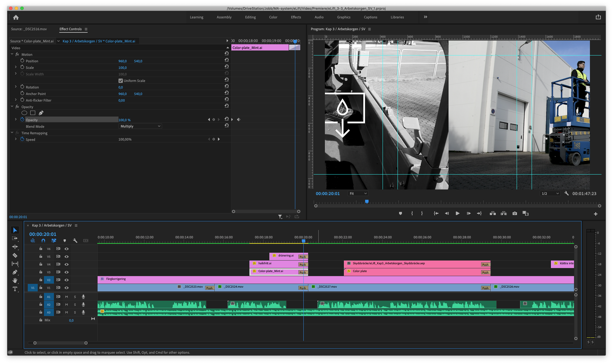The width and height of the screenshot is (613, 364).
Task: Open the Effect Controls tab
Action: coord(70,29)
